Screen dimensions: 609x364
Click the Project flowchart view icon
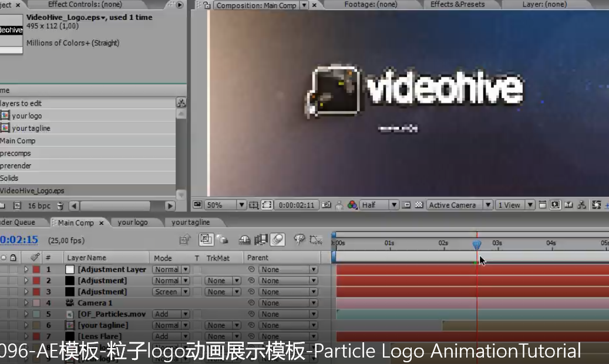tap(181, 103)
